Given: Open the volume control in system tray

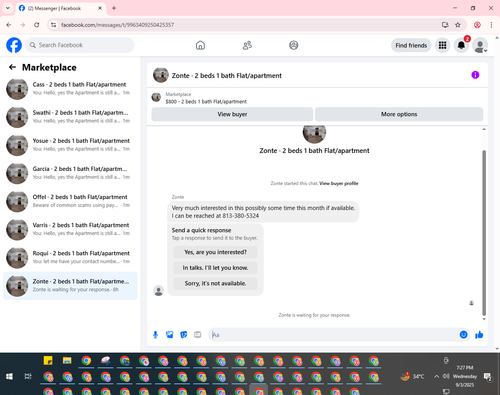Looking at the screenshot, I should coord(446,376).
